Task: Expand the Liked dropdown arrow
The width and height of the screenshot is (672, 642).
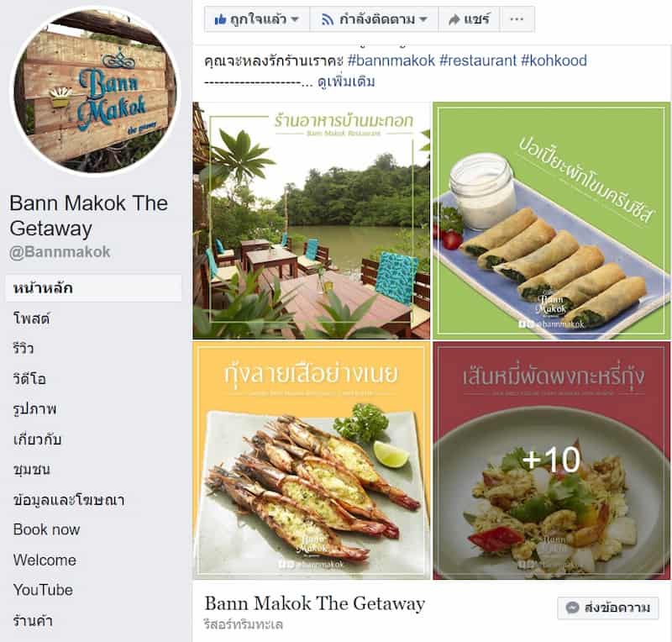Action: tap(295, 19)
